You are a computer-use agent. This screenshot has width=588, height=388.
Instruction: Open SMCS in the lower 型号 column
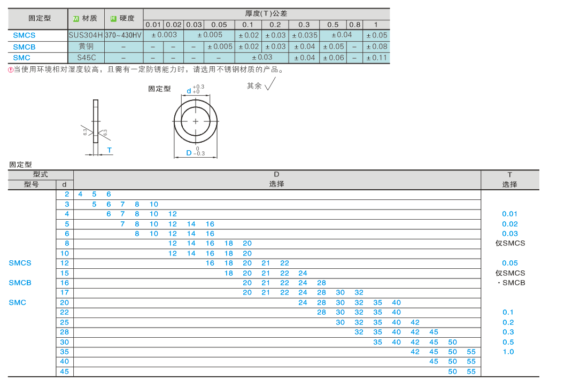pyautogui.click(x=20, y=263)
